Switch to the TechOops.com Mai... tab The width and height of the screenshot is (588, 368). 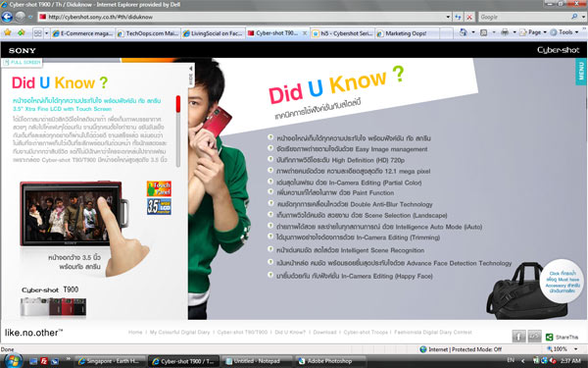(x=147, y=33)
